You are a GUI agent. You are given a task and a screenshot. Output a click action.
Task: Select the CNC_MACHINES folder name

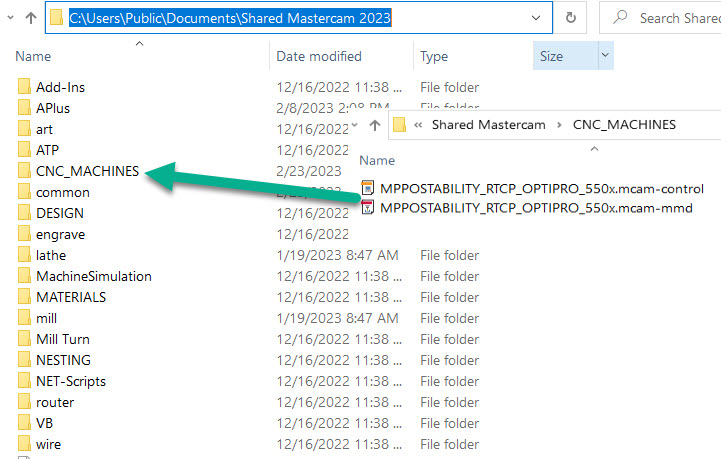[x=87, y=171]
